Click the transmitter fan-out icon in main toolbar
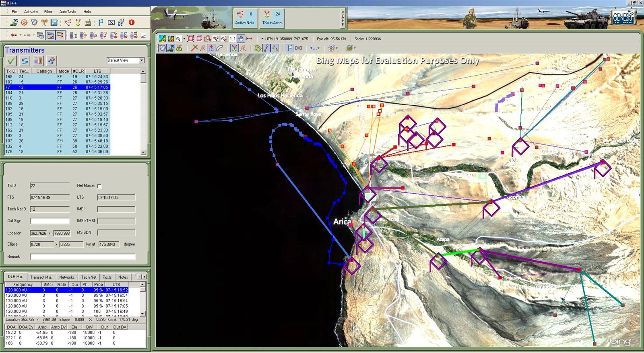The height and width of the screenshot is (353, 644). point(78,23)
